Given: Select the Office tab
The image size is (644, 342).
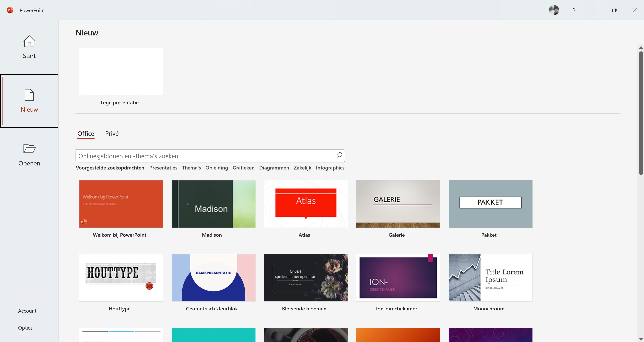Looking at the screenshot, I should [86, 134].
